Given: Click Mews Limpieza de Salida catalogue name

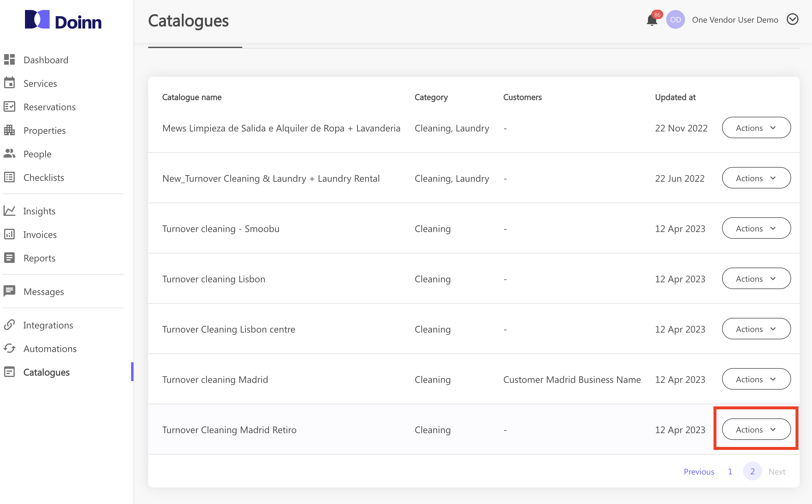Looking at the screenshot, I should tap(281, 128).
